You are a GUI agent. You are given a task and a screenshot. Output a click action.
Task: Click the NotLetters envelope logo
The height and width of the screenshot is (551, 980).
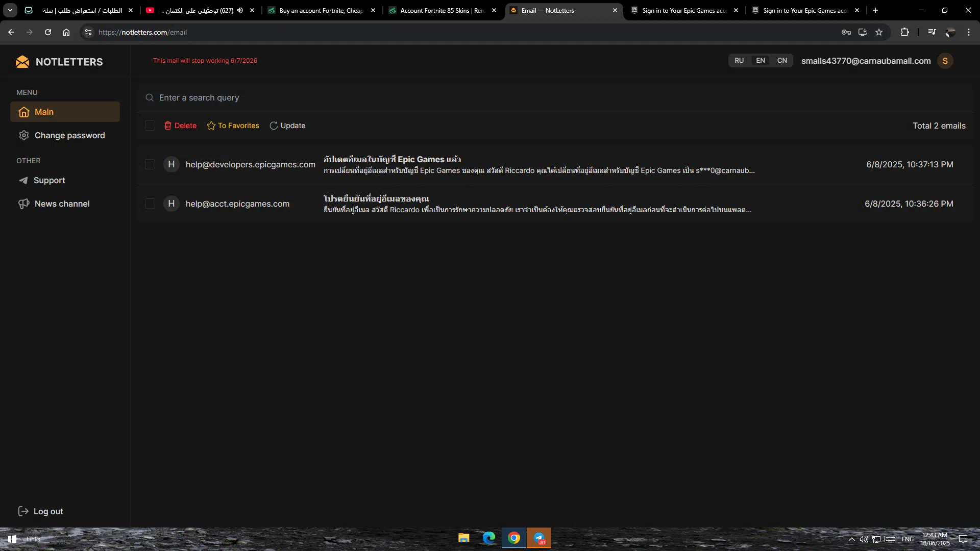point(22,62)
